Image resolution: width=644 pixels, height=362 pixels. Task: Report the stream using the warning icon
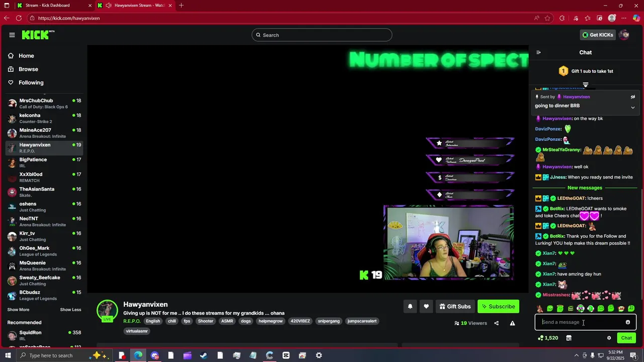512,323
